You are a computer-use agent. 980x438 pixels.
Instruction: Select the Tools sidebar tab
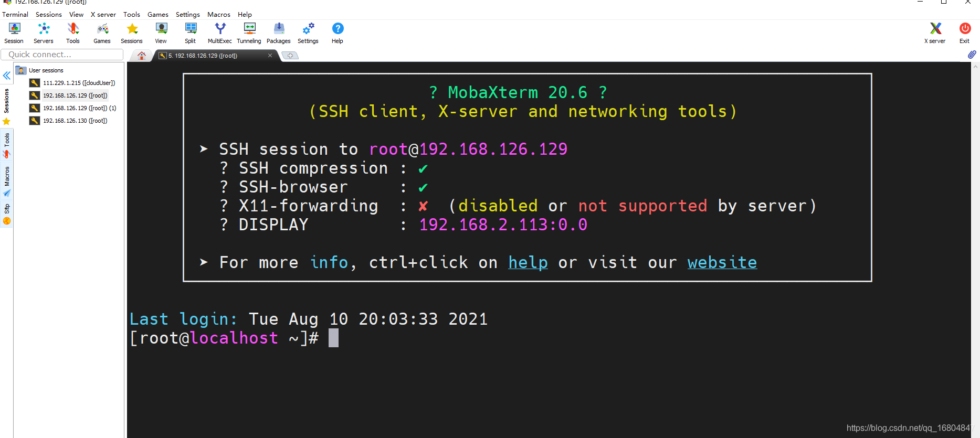tap(6, 145)
